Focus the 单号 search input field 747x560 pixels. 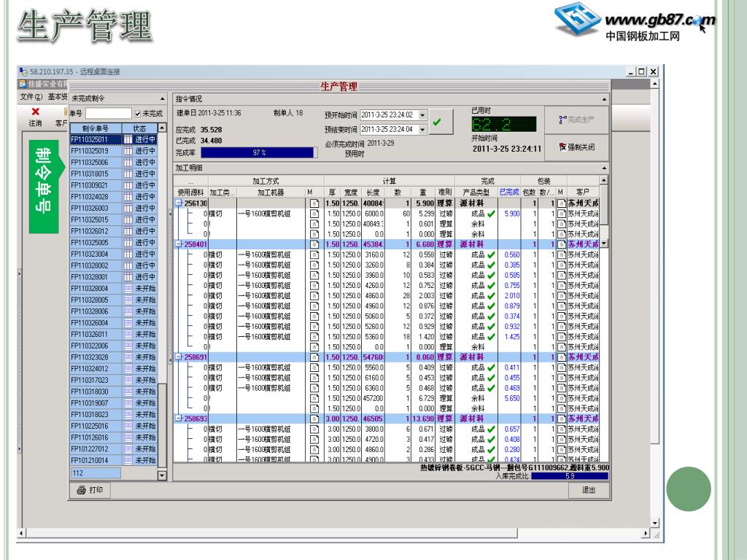[108, 113]
